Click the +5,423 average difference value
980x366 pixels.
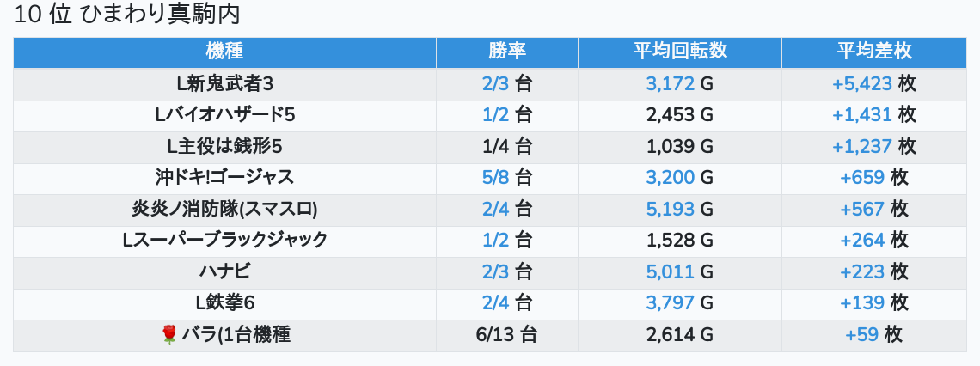861,83
